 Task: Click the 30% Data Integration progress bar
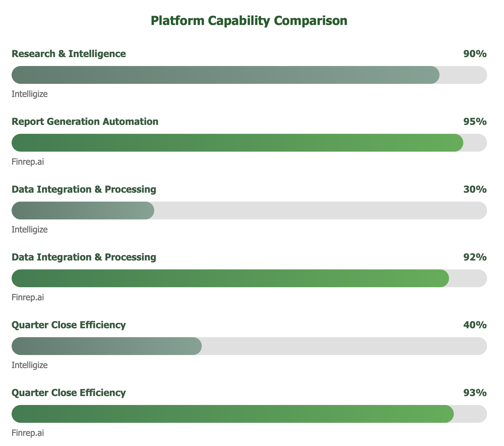(83, 211)
